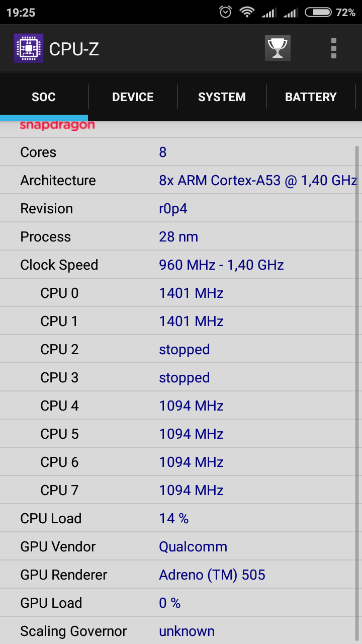The height and width of the screenshot is (644, 362).
Task: Tap the Wi-Fi status bar icon
Action: 247,12
